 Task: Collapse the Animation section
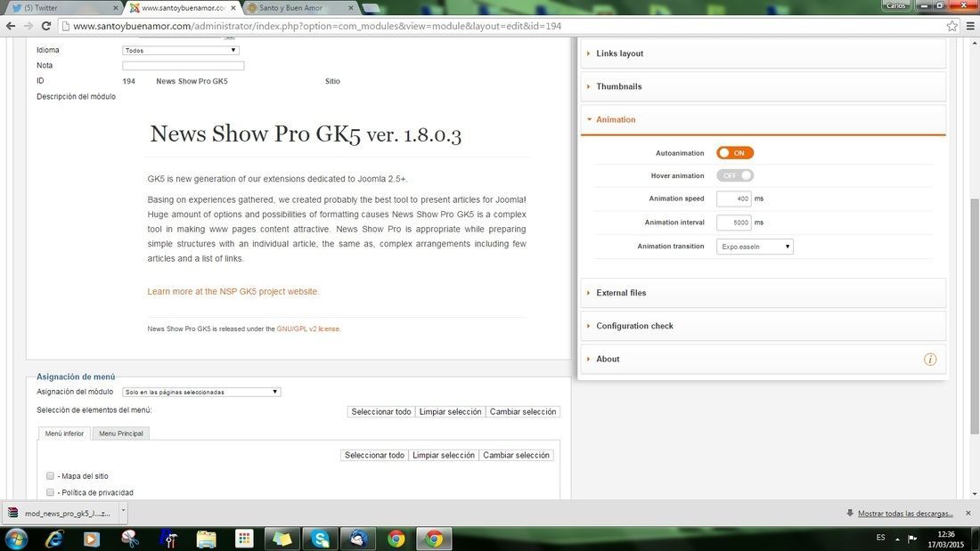tap(764, 120)
